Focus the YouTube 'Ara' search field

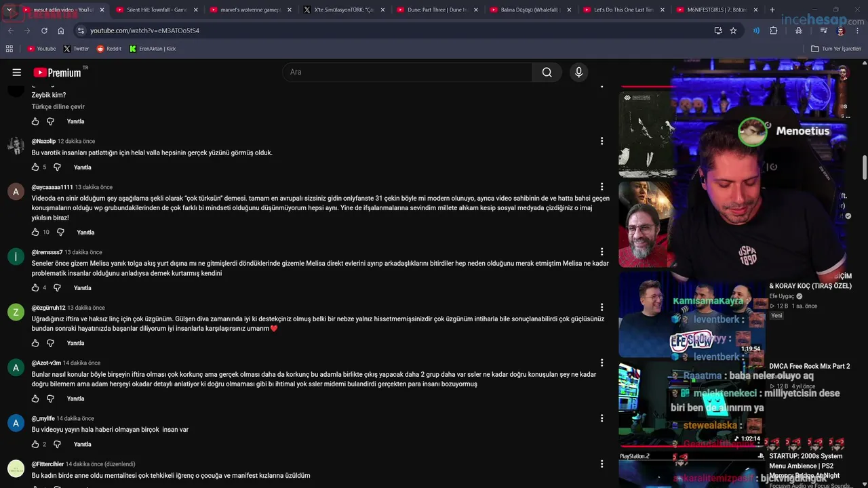pos(408,73)
